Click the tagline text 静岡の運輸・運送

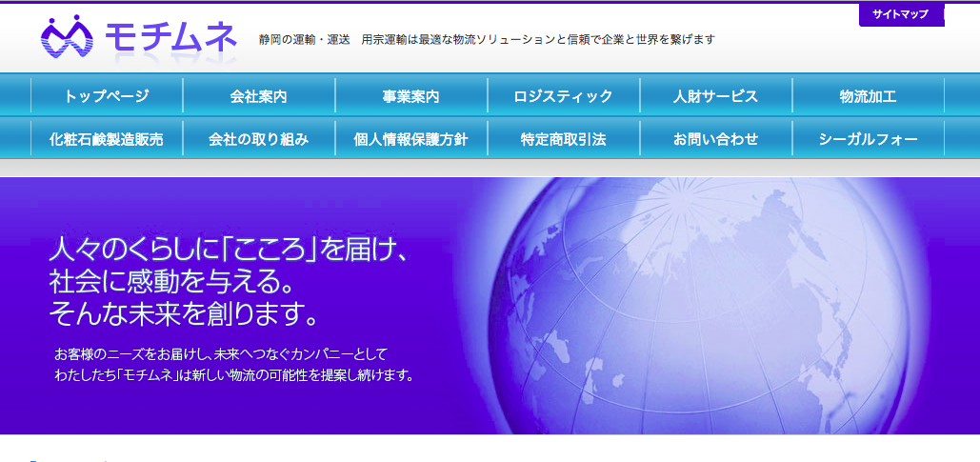point(305,39)
